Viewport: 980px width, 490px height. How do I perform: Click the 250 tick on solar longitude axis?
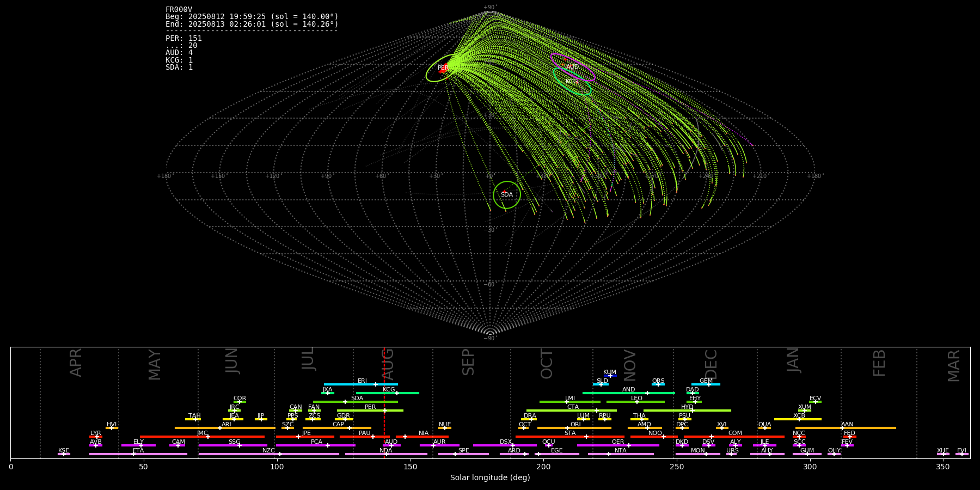click(x=677, y=467)
